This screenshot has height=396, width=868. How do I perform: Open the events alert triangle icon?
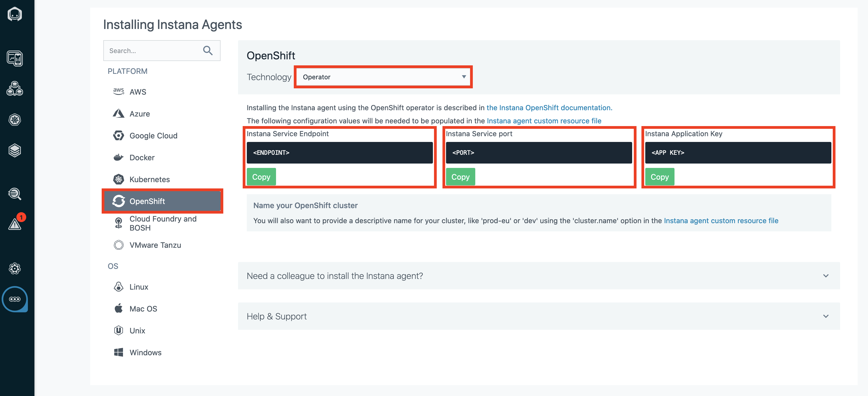(x=14, y=223)
